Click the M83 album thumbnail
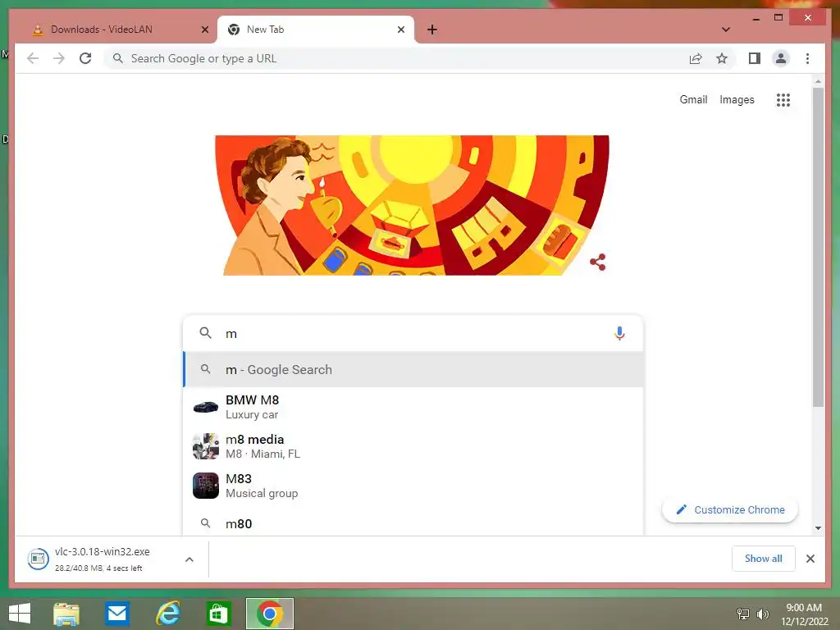The height and width of the screenshot is (630, 840). tap(206, 486)
